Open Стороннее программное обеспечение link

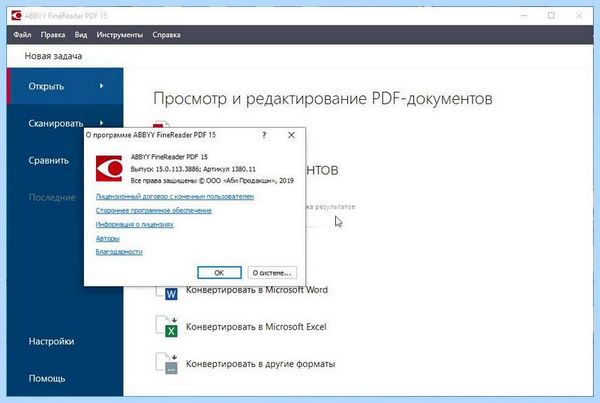[x=153, y=210]
